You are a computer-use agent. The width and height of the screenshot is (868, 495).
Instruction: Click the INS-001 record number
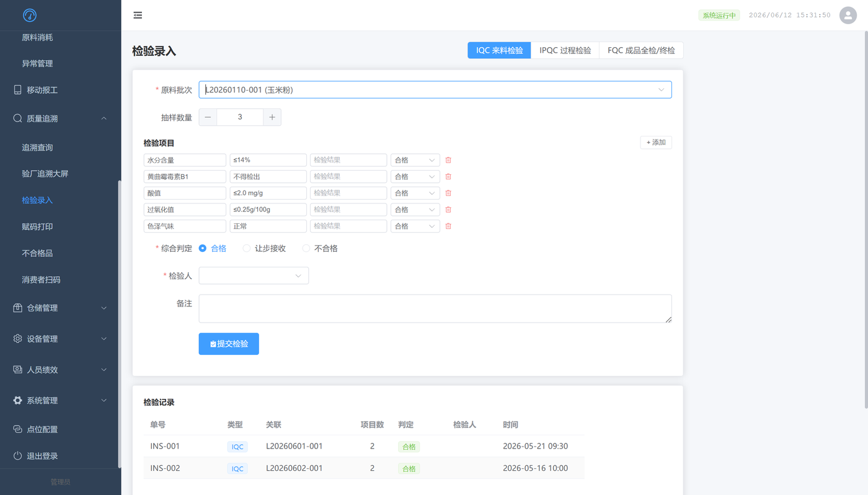coord(165,446)
